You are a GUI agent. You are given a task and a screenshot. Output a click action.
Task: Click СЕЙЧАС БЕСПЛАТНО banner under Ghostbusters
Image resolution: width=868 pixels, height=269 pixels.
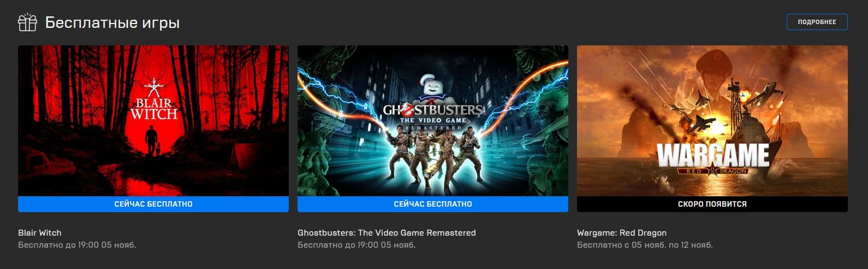coord(433,204)
